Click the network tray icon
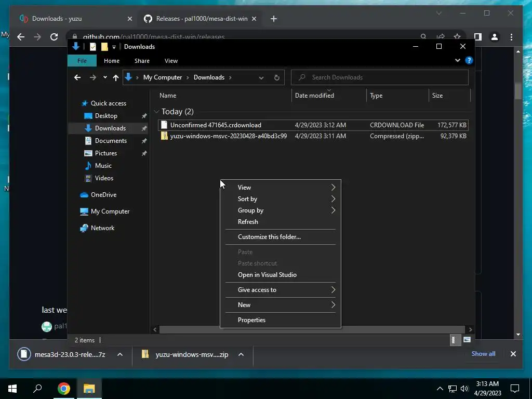The image size is (532, 399). point(453,389)
